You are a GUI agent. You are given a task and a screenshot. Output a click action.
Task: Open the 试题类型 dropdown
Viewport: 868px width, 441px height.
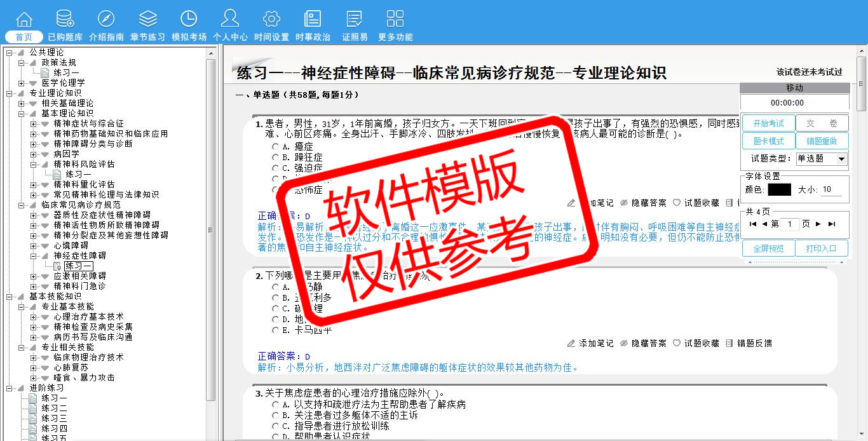tap(822, 158)
